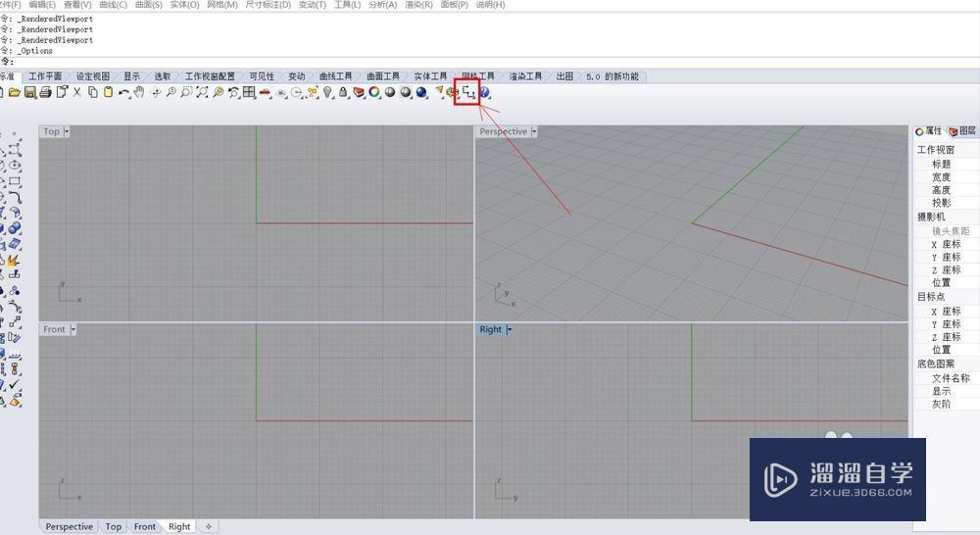
Task: Click the Zoom extents icon
Action: click(202, 92)
